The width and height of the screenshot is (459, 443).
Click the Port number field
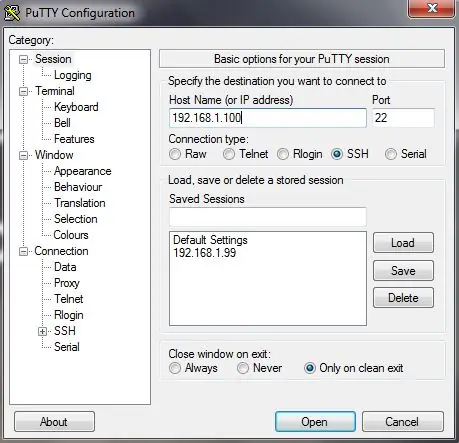pyautogui.click(x=403, y=118)
